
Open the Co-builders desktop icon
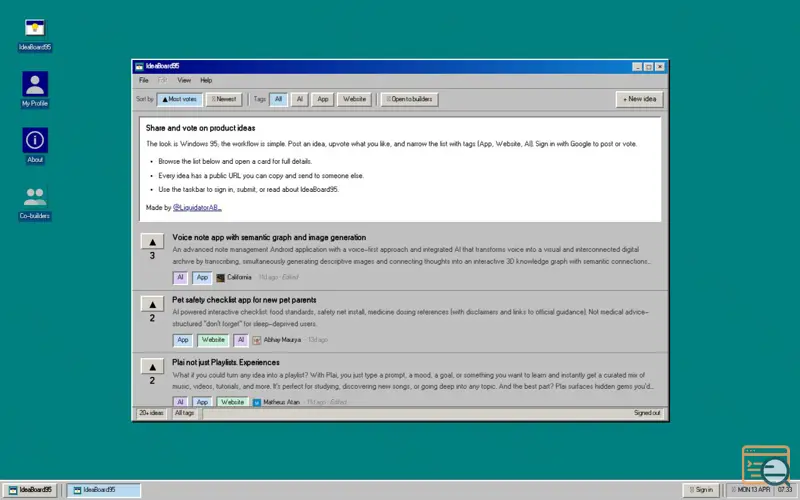click(x=35, y=203)
